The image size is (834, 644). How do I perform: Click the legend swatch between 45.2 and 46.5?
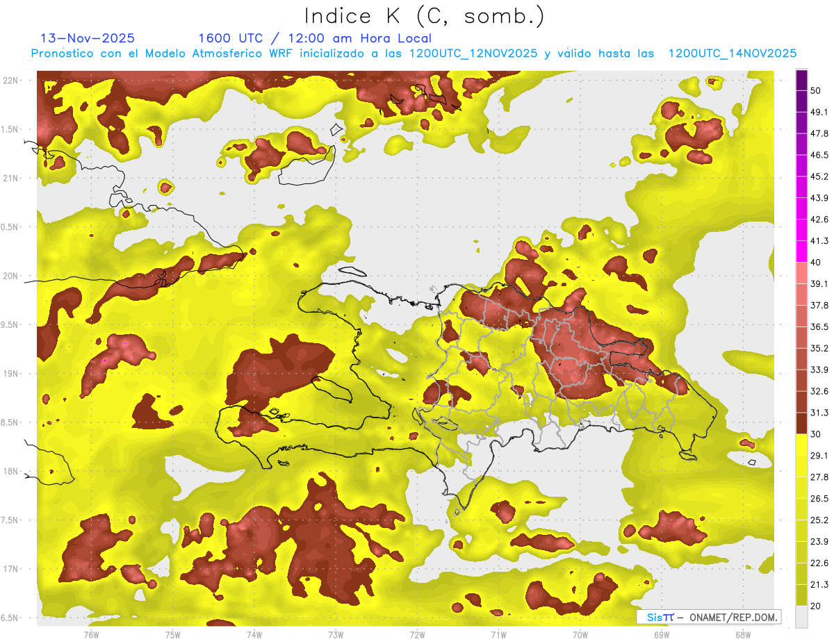pyautogui.click(x=801, y=165)
